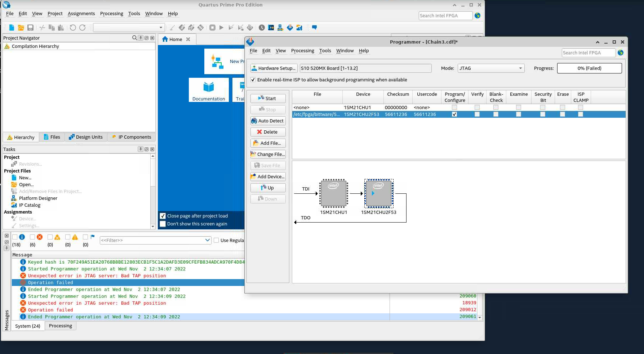The width and height of the screenshot is (644, 354).
Task: Click the Open folder icon in Quartus toolbar
Action: pyautogui.click(x=21, y=27)
